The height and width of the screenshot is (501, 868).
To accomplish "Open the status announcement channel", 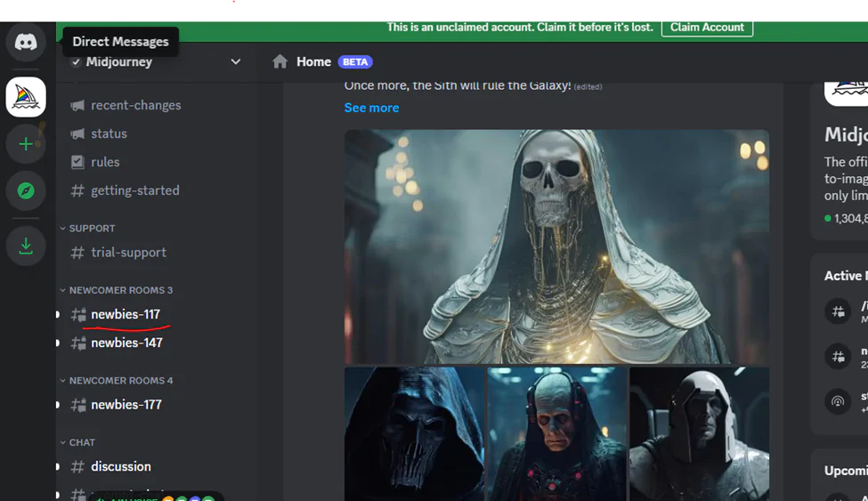I will (109, 133).
